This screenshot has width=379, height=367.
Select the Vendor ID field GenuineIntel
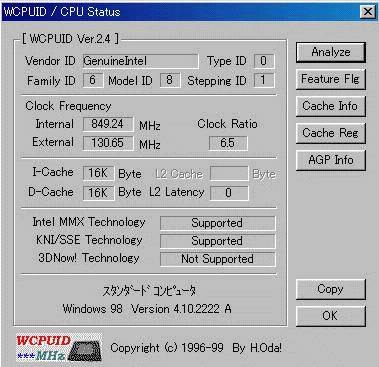pyautogui.click(x=140, y=61)
